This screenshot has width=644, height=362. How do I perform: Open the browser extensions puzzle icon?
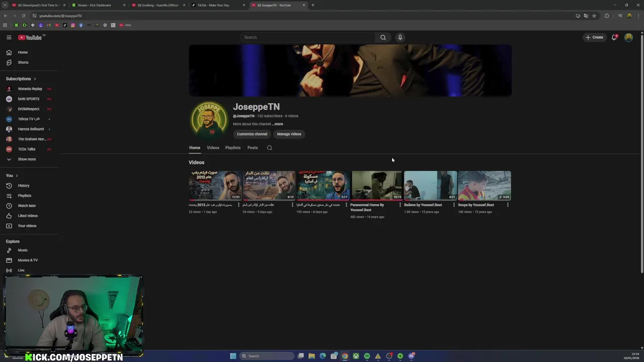click(607, 16)
